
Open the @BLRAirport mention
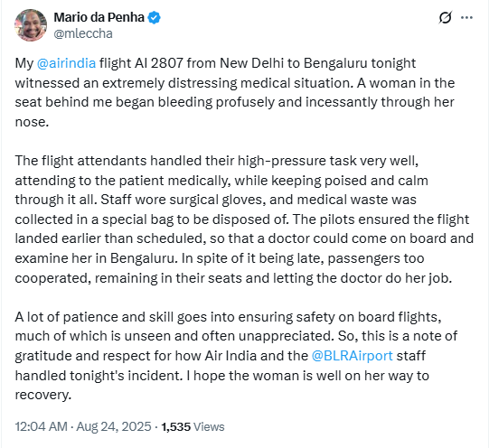[x=353, y=356]
